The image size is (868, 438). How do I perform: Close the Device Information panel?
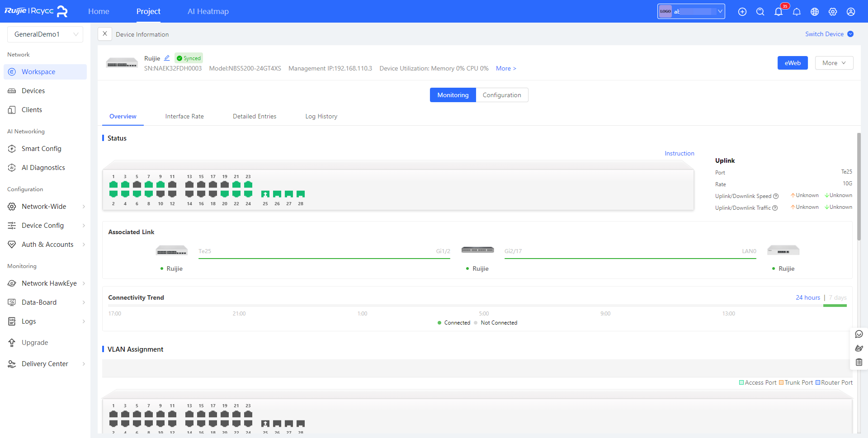pos(105,34)
